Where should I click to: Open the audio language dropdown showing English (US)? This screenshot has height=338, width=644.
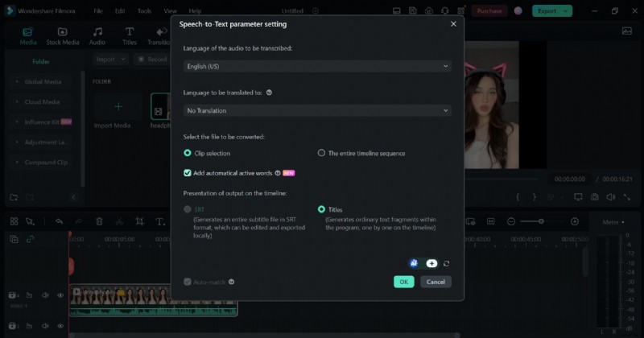click(317, 66)
